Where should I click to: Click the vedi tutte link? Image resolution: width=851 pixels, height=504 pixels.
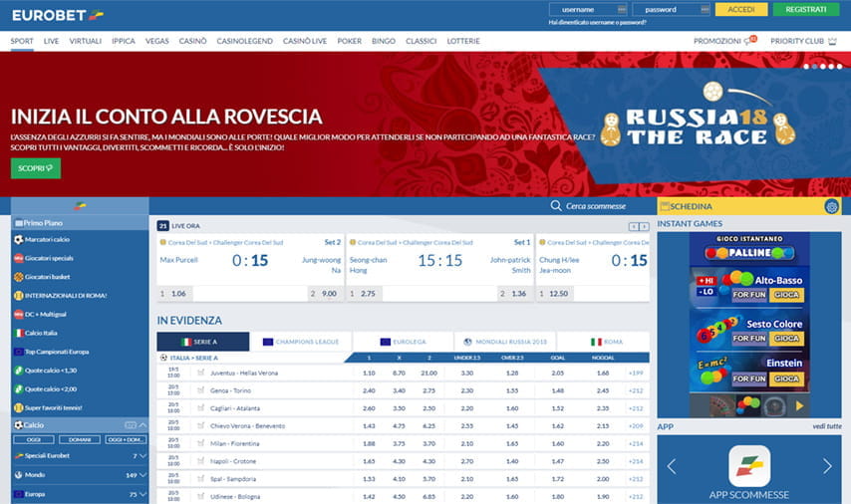pyautogui.click(x=827, y=426)
